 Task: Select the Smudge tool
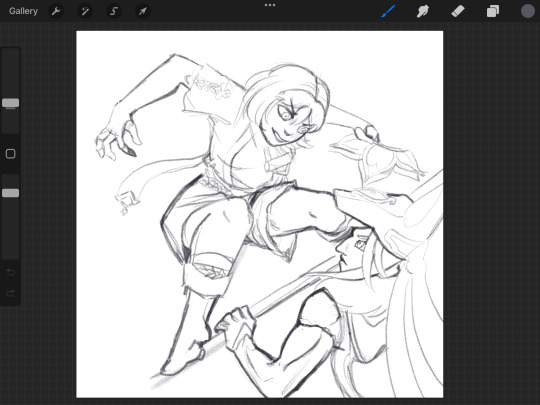pyautogui.click(x=423, y=11)
